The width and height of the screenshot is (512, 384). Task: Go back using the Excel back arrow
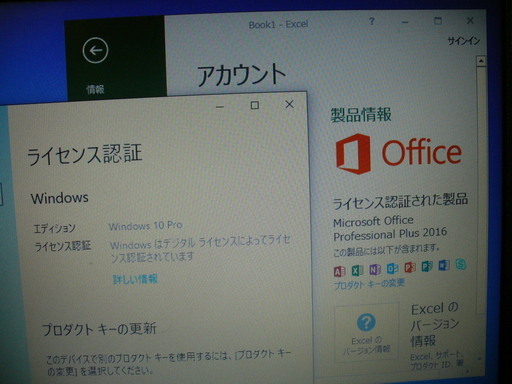click(x=95, y=51)
